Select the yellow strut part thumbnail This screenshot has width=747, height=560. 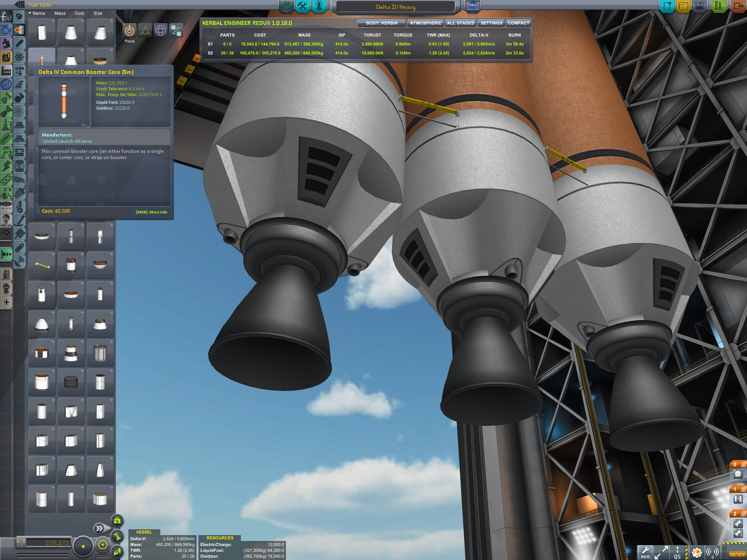[42, 266]
